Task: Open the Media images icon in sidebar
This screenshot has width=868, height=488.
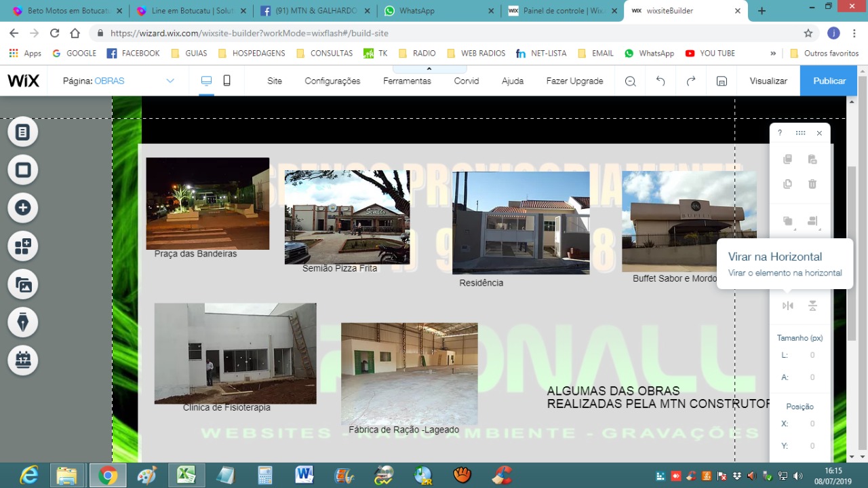Action: [23, 284]
